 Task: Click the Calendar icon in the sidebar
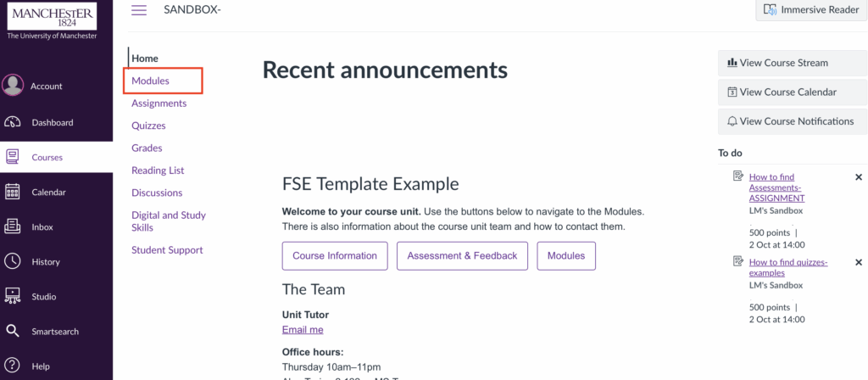[x=13, y=192]
